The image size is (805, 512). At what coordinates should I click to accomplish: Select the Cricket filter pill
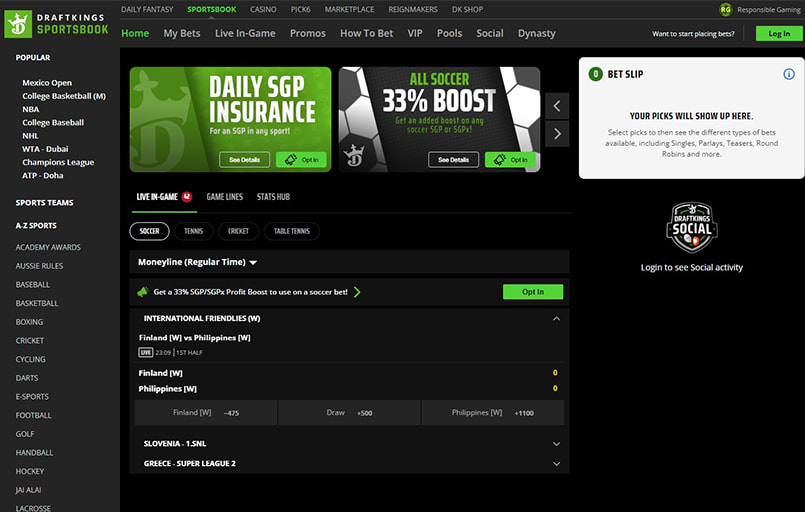pos(238,231)
